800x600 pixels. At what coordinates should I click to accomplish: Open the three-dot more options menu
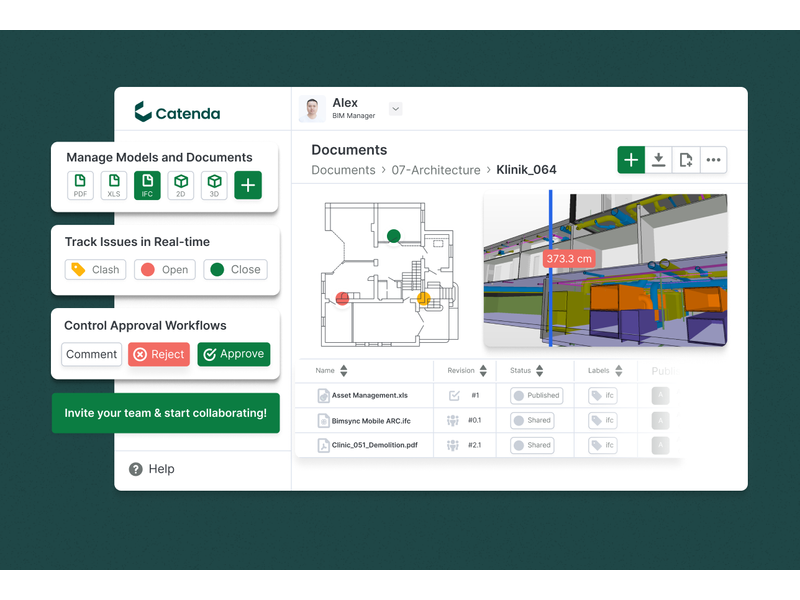(x=713, y=160)
